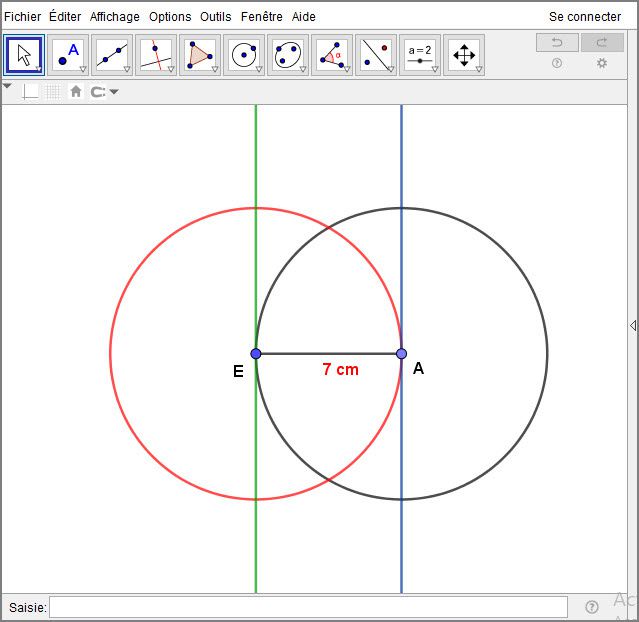
Task: Open Perpendicular line tool submenu arrow
Action: [171, 69]
